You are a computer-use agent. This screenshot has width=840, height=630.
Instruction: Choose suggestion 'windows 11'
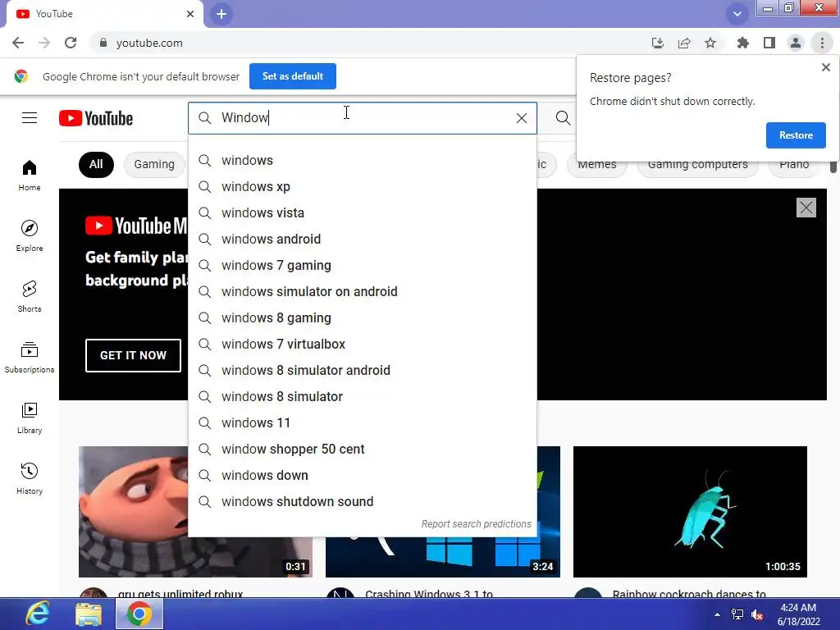tap(362, 422)
